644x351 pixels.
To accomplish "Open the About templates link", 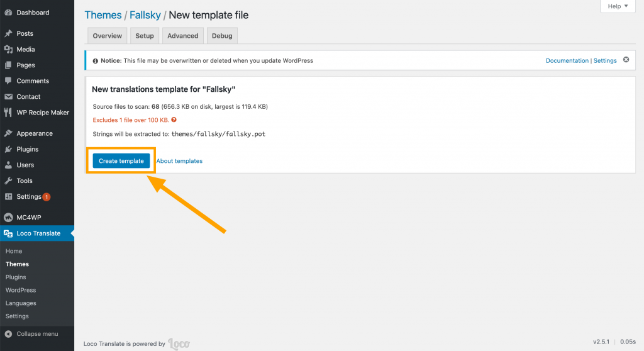I will point(179,161).
